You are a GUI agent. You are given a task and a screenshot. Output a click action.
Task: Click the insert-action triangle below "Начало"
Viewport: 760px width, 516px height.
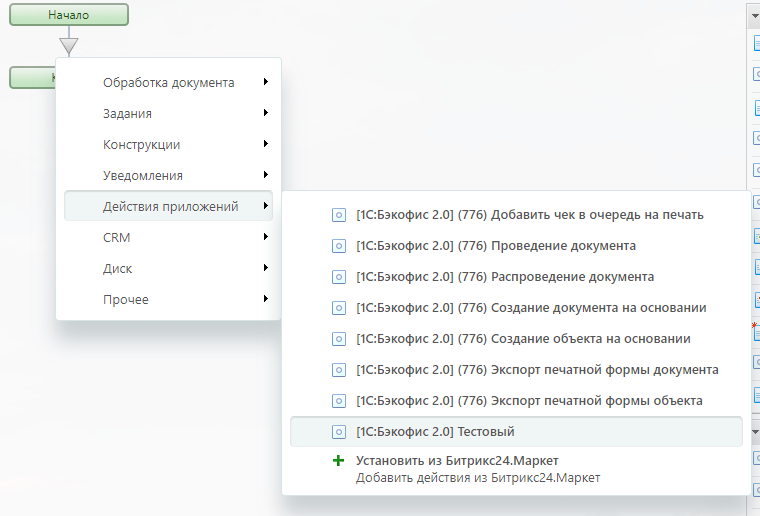click(69, 46)
